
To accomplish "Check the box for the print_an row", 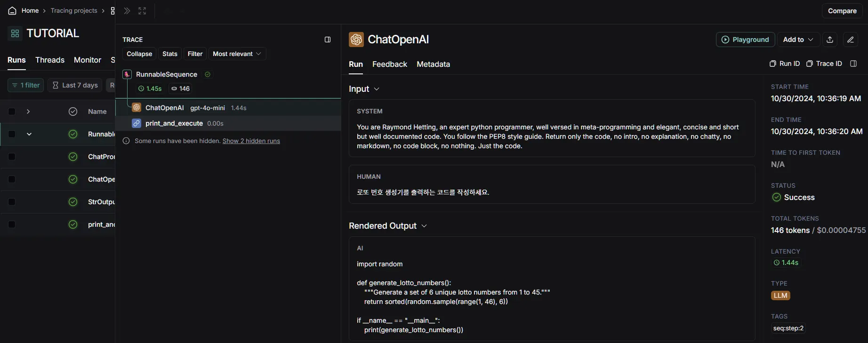I will coord(12,224).
